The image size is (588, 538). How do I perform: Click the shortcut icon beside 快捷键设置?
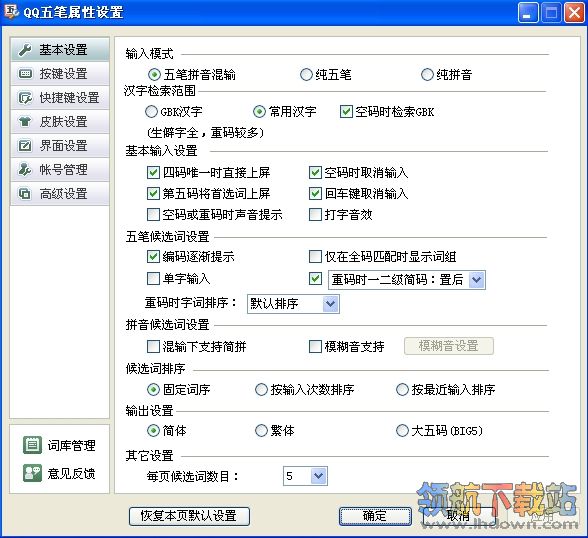[25, 97]
